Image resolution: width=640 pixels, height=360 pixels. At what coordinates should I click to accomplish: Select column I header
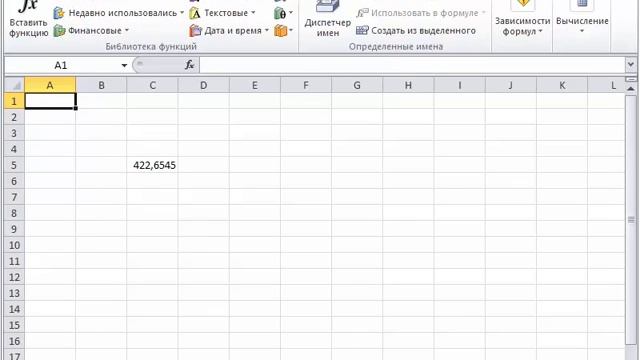click(x=460, y=85)
